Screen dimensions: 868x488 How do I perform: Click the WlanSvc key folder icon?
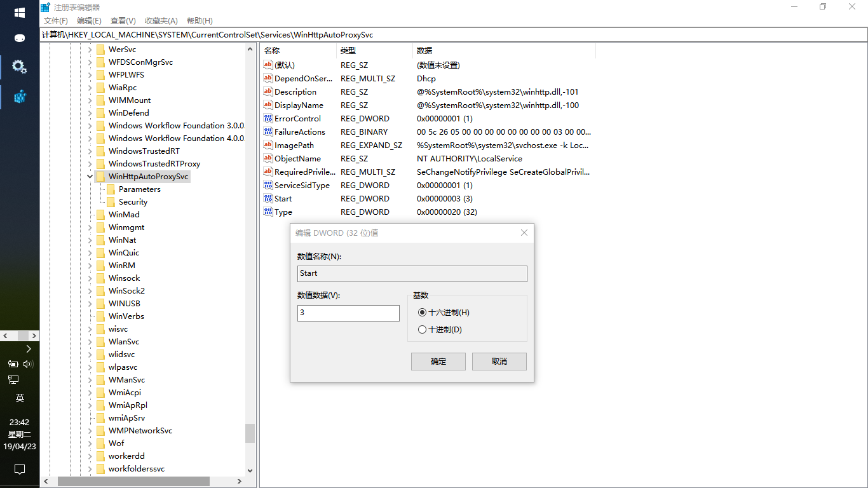tap(100, 342)
